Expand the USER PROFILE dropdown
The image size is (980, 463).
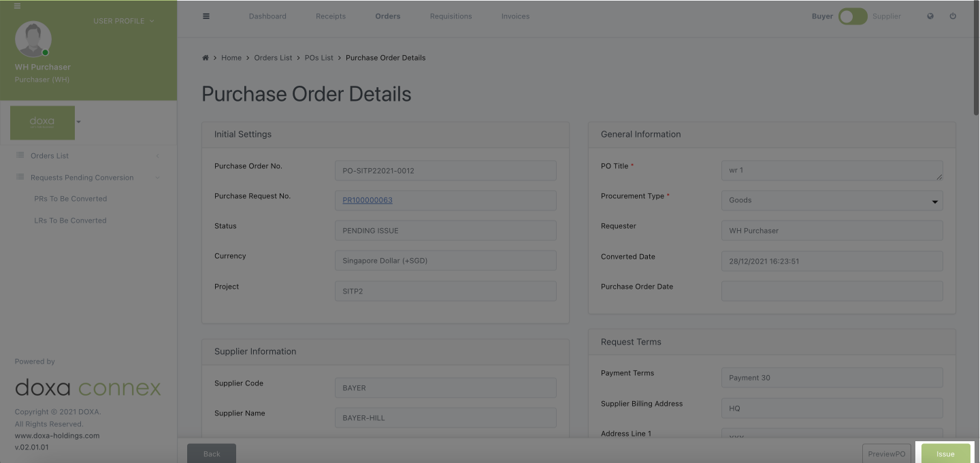[123, 21]
